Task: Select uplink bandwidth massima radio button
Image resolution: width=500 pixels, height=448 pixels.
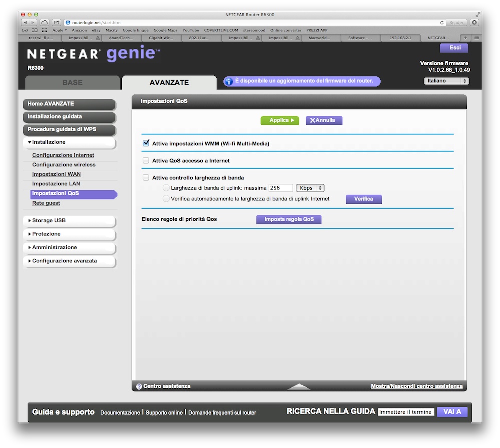Action: 166,188
